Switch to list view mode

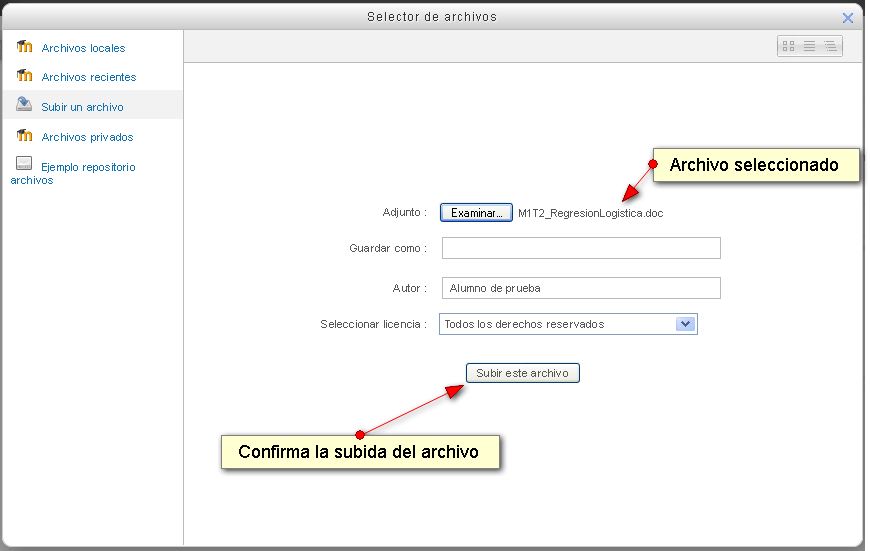coord(809,46)
